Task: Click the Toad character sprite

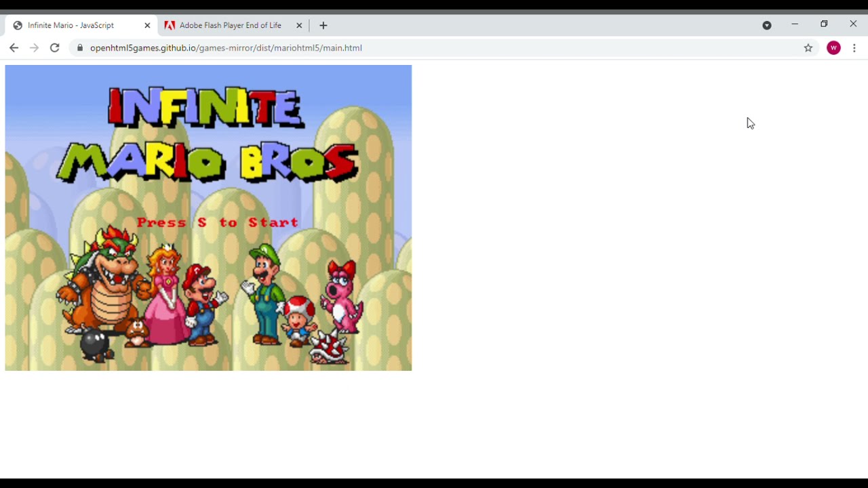Action: pyautogui.click(x=299, y=321)
